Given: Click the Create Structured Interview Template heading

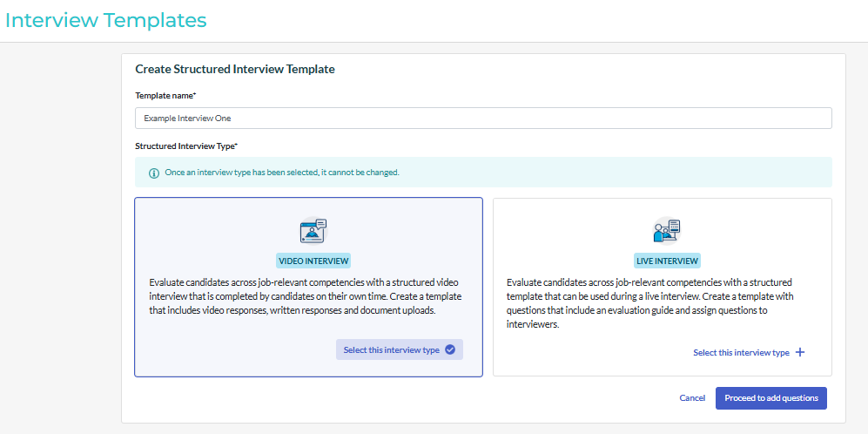Looking at the screenshot, I should [x=235, y=70].
